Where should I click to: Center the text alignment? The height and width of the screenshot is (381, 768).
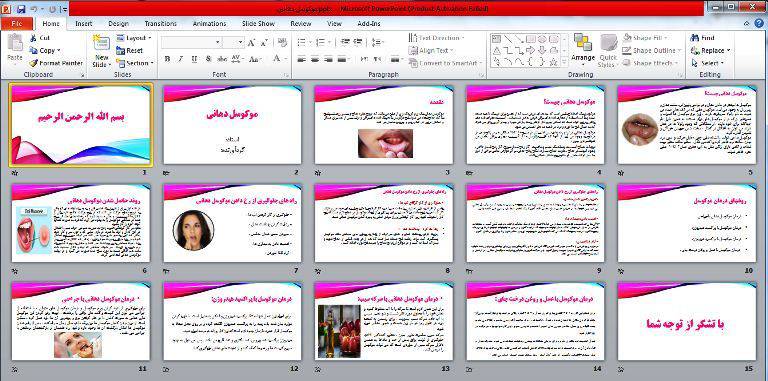tap(315, 59)
